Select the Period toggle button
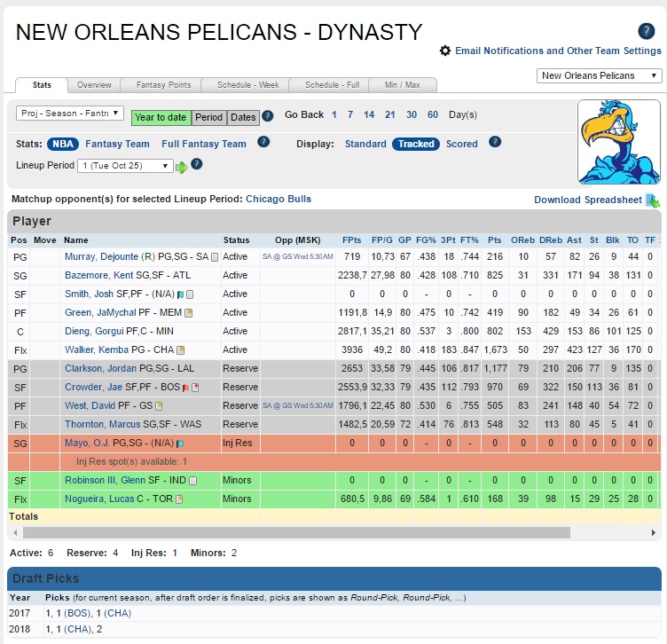 tap(208, 117)
